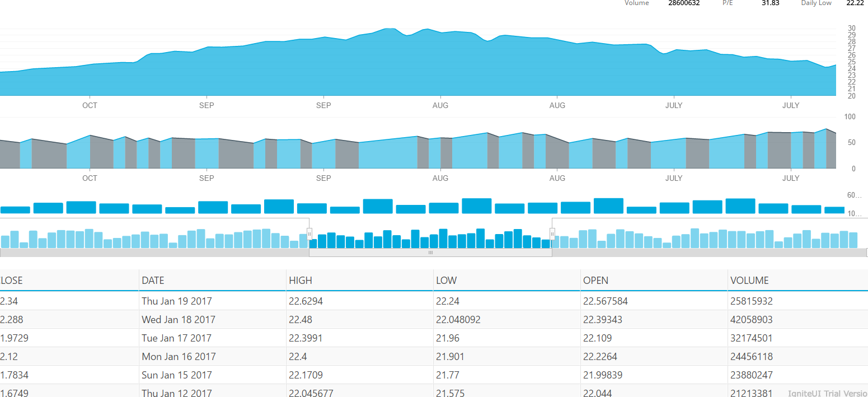This screenshot has height=397, width=868.
Task: Sort by the LOW column header
Action: (x=446, y=281)
